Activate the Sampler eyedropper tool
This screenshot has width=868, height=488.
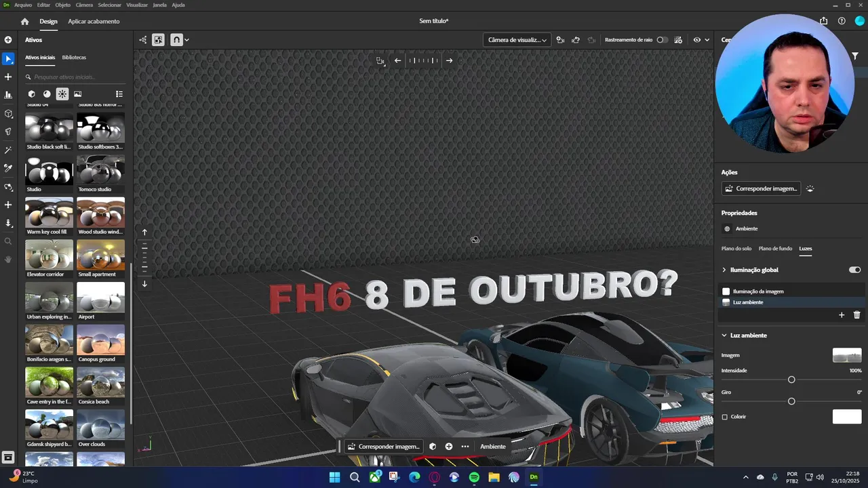8,168
